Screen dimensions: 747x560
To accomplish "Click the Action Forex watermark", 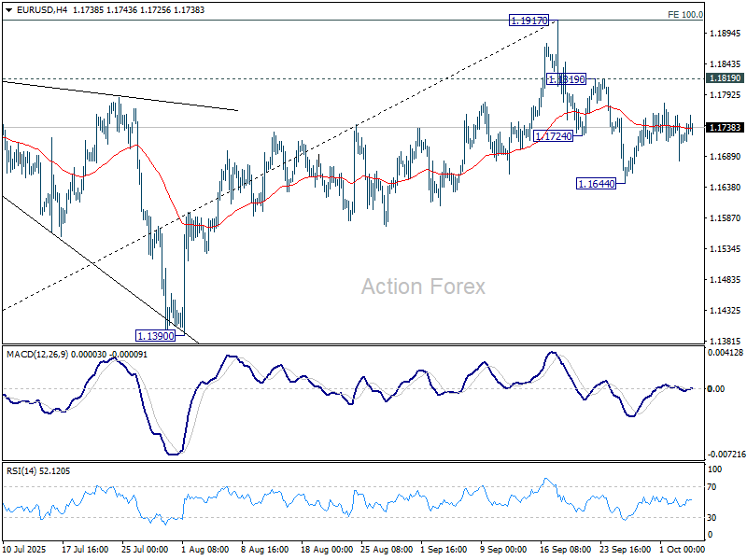I will pyautogui.click(x=422, y=287).
